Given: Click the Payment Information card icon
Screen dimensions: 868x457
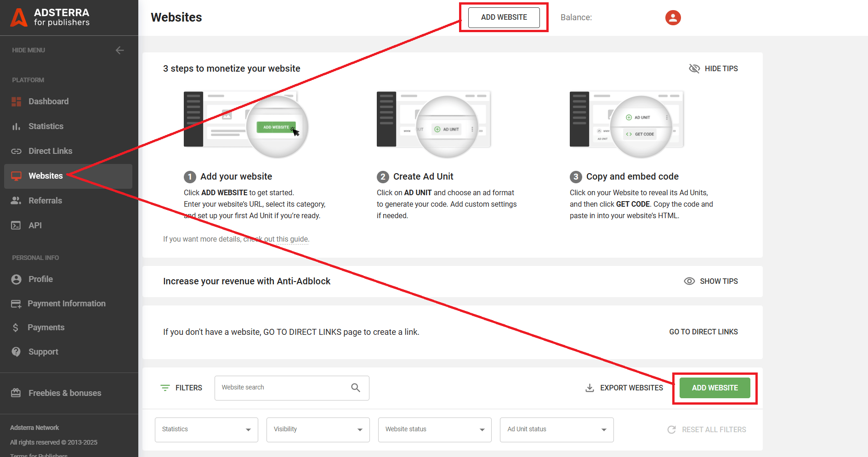Looking at the screenshot, I should tap(16, 304).
